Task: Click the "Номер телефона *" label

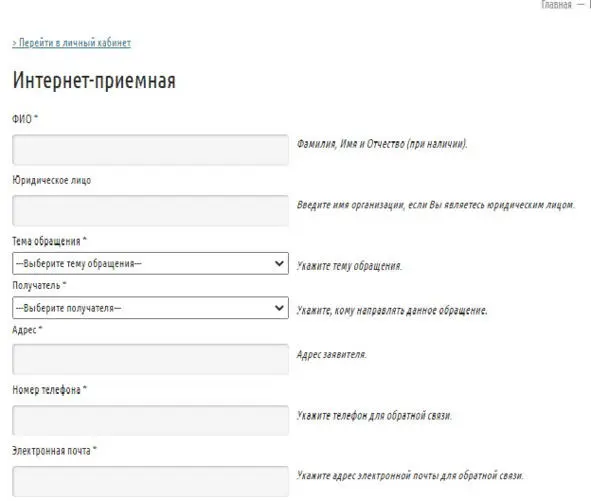Action: pyautogui.click(x=49, y=390)
